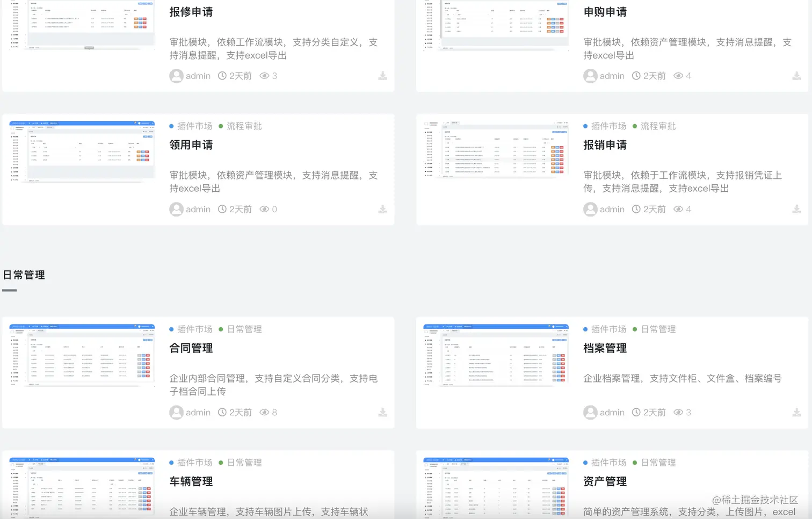Open the 车辆管理 plugin page
Image resolution: width=812 pixels, height=519 pixels.
191,481
